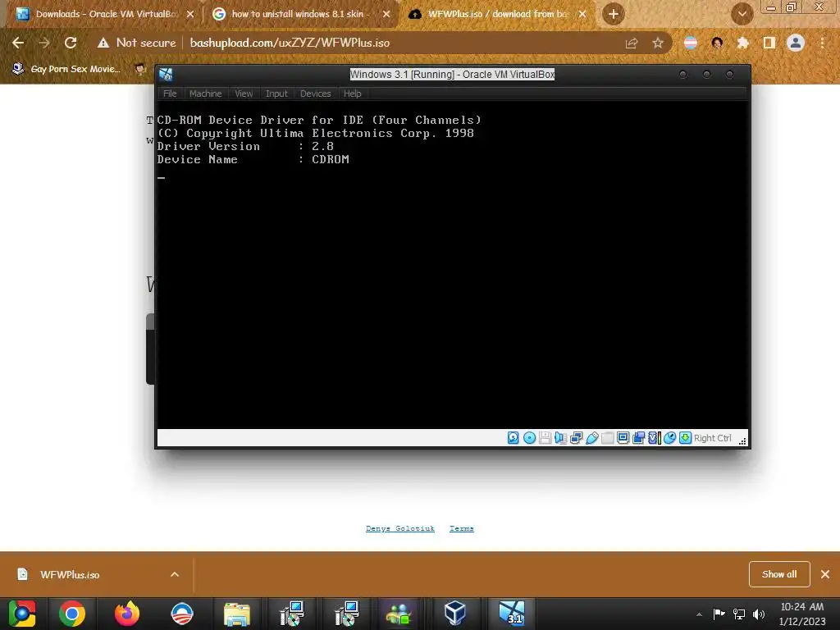The height and width of the screenshot is (630, 840).
Task: Open File Explorer from the taskbar
Action: [237, 614]
